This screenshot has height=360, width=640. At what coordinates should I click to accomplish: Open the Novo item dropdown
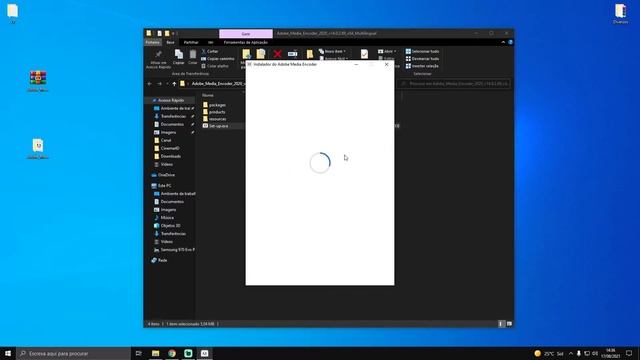(x=332, y=51)
